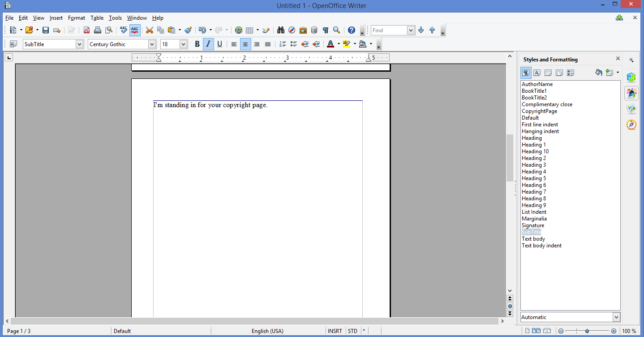Screen dimensions: 644x337
Task: Export directly as PDF
Action: (x=86, y=30)
